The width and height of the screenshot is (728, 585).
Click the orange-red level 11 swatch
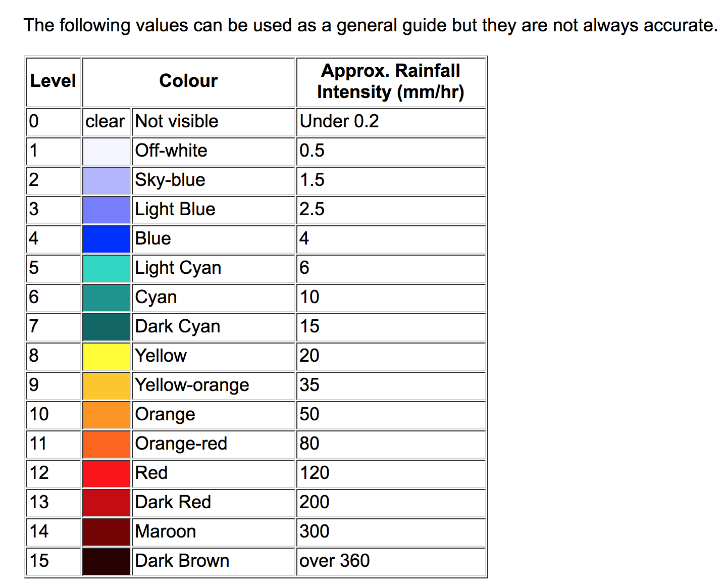pos(107,445)
